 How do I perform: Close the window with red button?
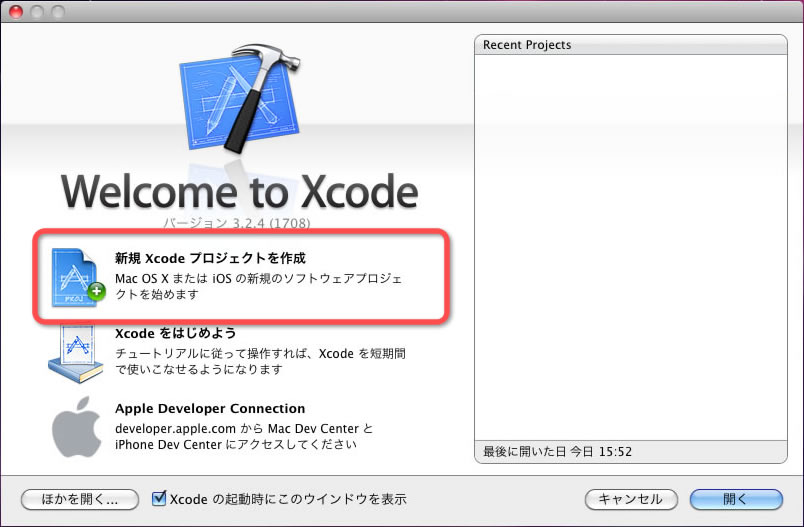coord(16,11)
